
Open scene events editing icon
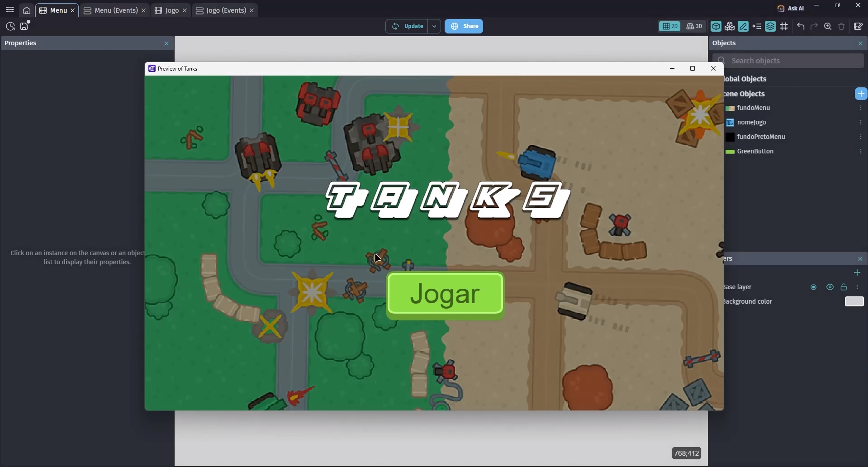point(858,26)
